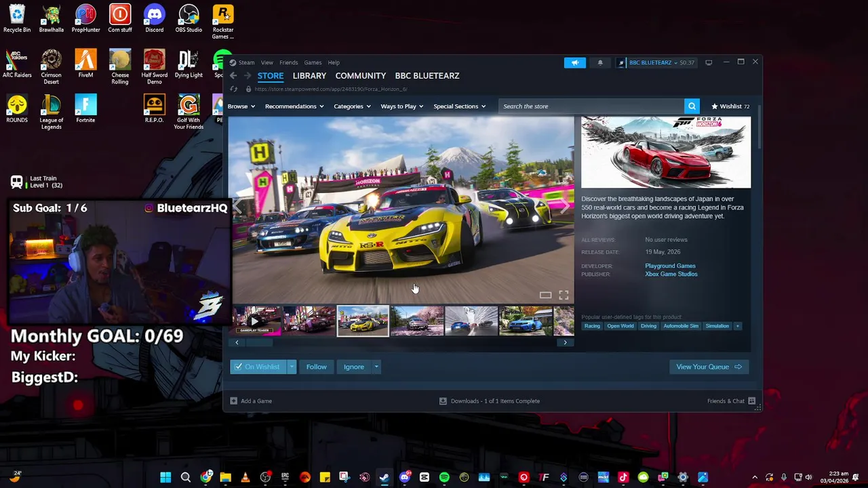The width and height of the screenshot is (868, 488).
Task: Click inside Search the store field
Action: coord(592,106)
